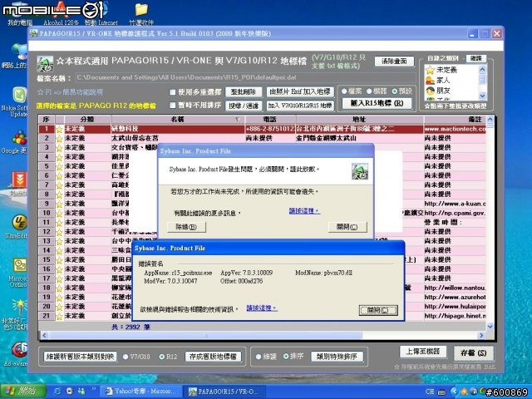
Task: Click table vertical scrollbar down arrow
Action: 490,327
